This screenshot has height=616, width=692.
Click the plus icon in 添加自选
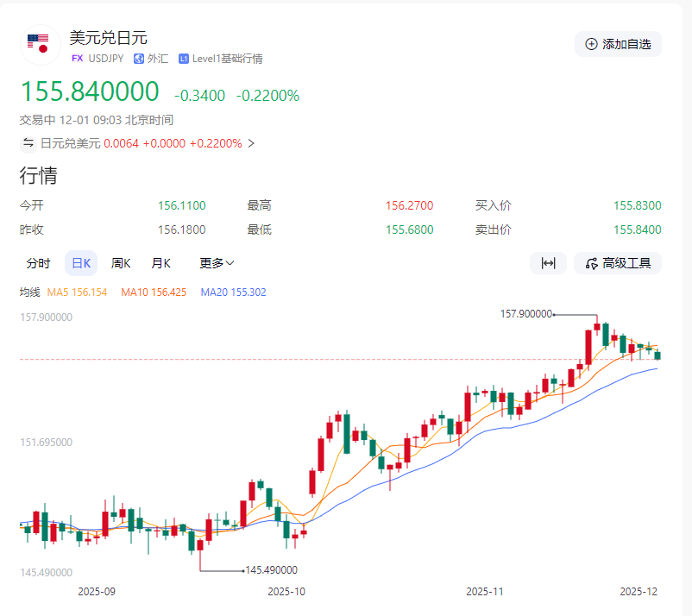point(591,44)
